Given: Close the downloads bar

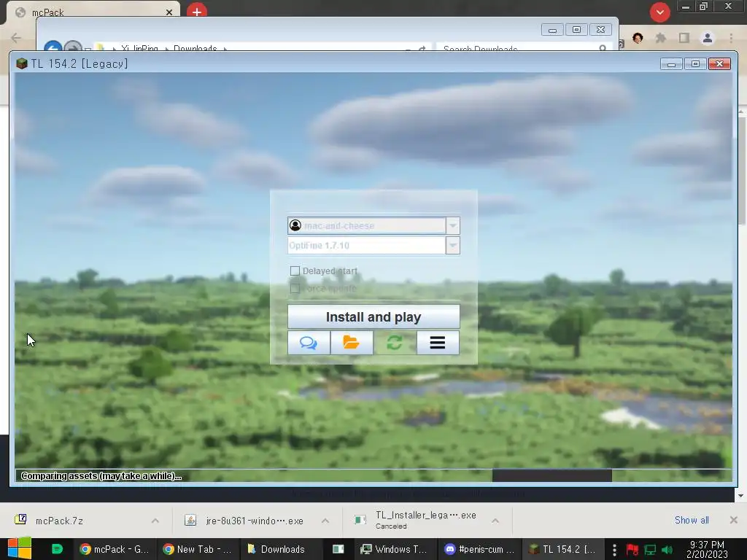Looking at the screenshot, I should (734, 520).
